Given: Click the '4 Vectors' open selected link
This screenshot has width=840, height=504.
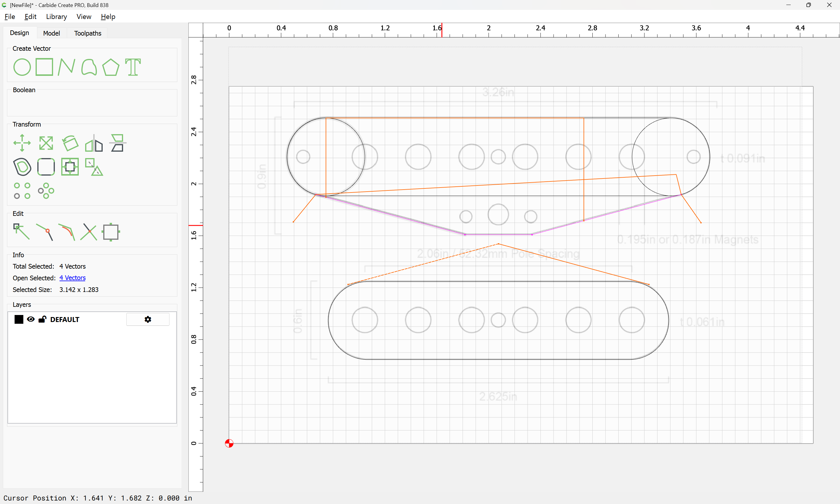Looking at the screenshot, I should tap(72, 278).
